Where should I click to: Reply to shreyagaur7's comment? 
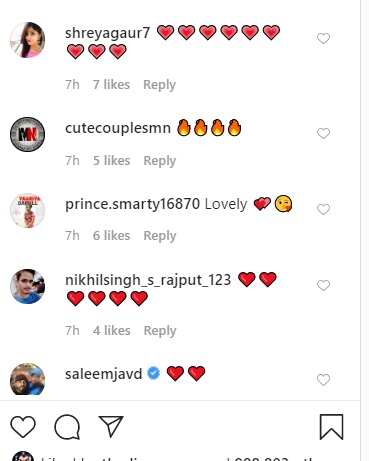pos(159,85)
